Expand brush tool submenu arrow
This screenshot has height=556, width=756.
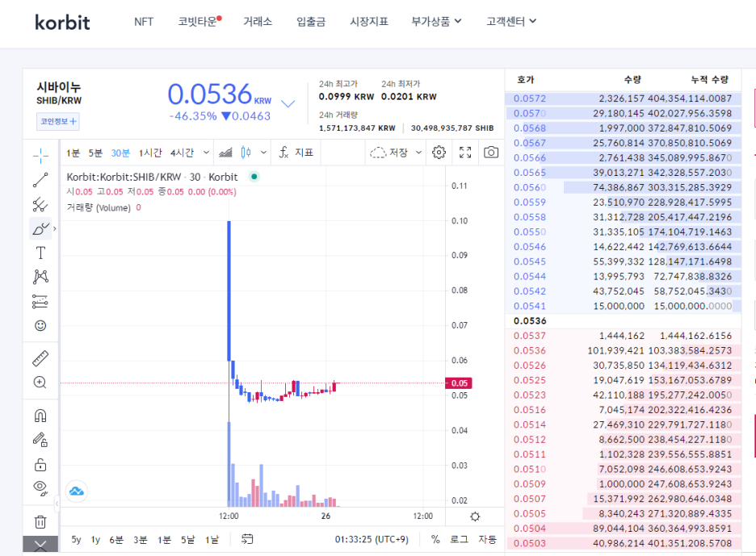pos(54,228)
